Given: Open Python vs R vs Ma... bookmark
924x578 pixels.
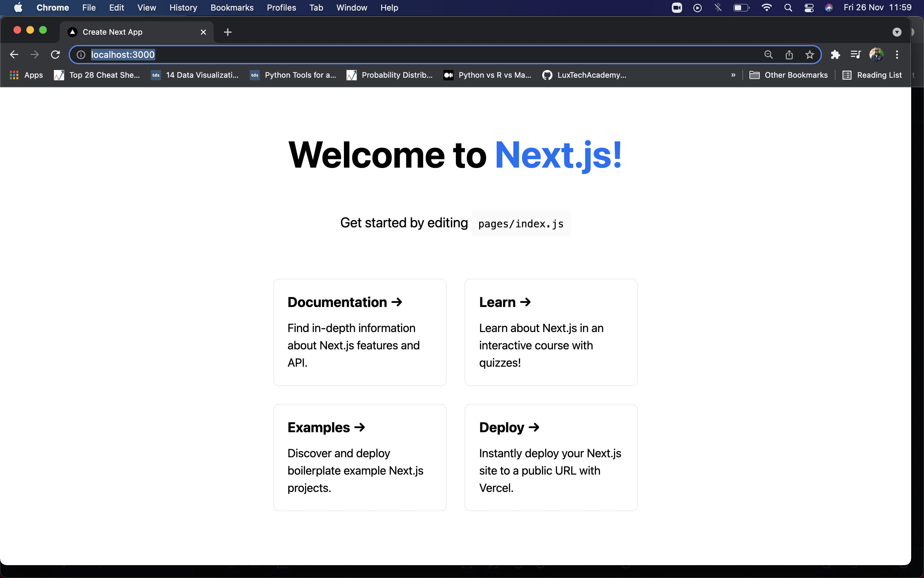Looking at the screenshot, I should click(487, 75).
